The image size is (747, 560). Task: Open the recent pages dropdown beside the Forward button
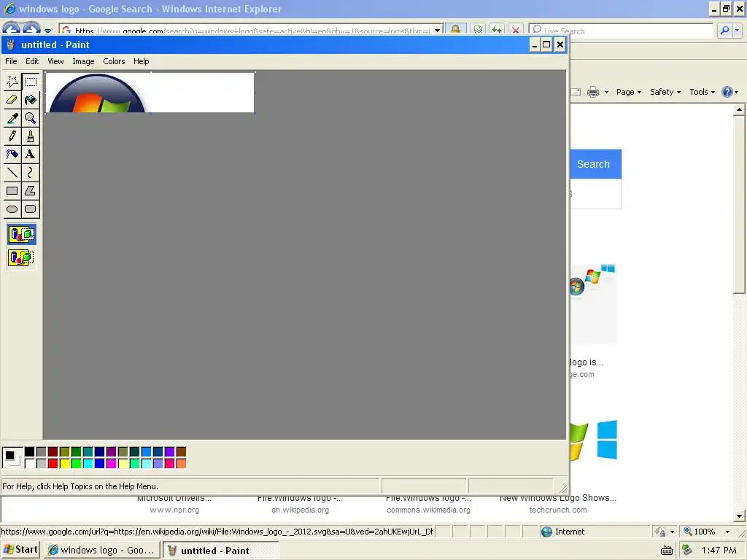(x=47, y=31)
